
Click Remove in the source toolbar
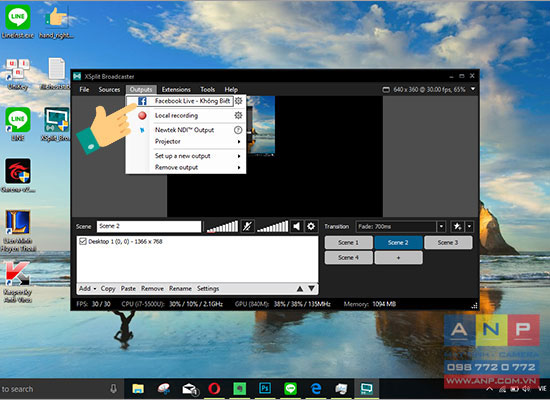click(x=152, y=288)
